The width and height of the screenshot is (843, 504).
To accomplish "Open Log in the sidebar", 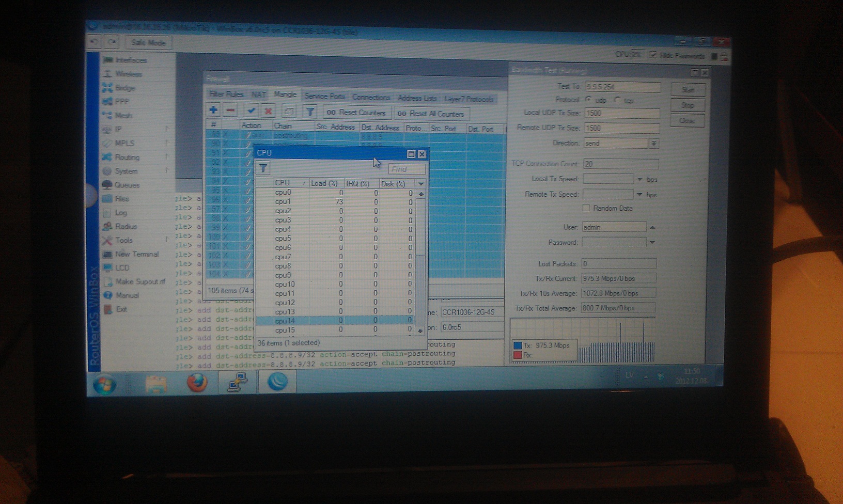I will pyautogui.click(x=115, y=213).
